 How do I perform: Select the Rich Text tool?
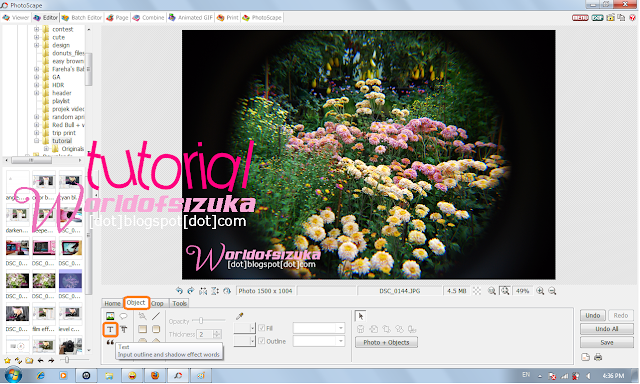point(124,329)
